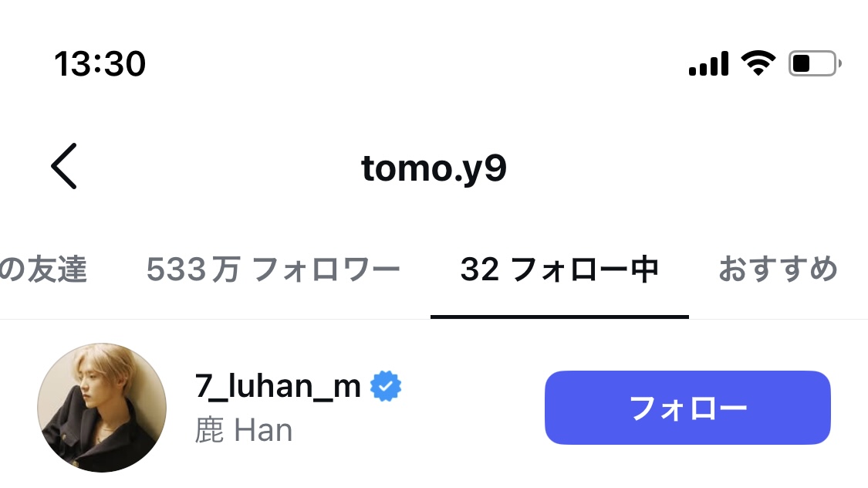This screenshot has height=488, width=868.
Task: Tap the tomo.y9 header title
Action: click(x=434, y=168)
